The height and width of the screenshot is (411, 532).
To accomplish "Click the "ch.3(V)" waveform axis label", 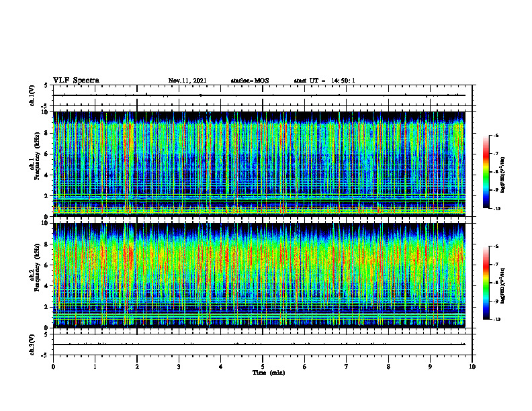I will pyautogui.click(x=32, y=345).
